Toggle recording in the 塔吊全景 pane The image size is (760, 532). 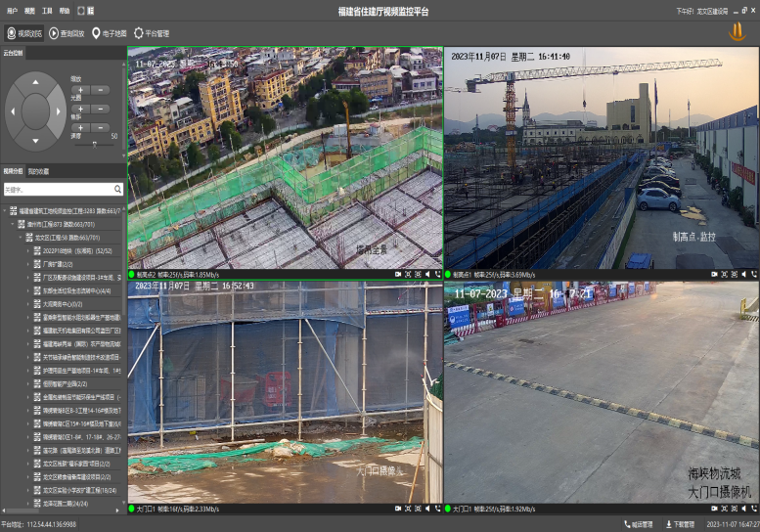tap(398, 274)
